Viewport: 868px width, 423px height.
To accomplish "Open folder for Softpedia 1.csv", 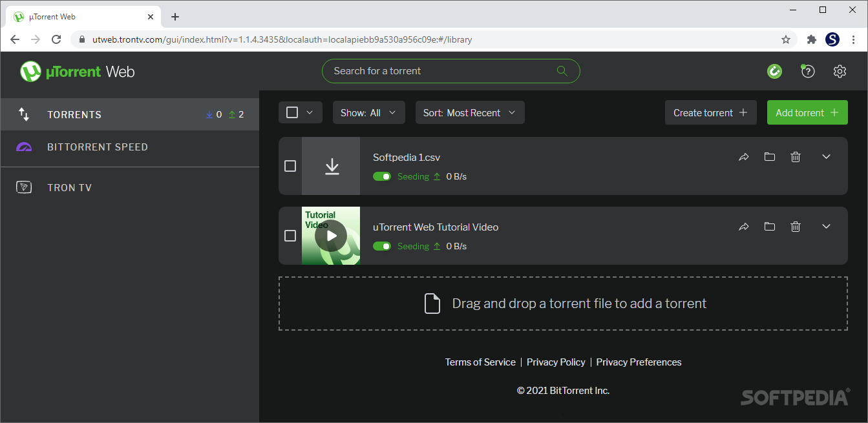I will click(769, 157).
